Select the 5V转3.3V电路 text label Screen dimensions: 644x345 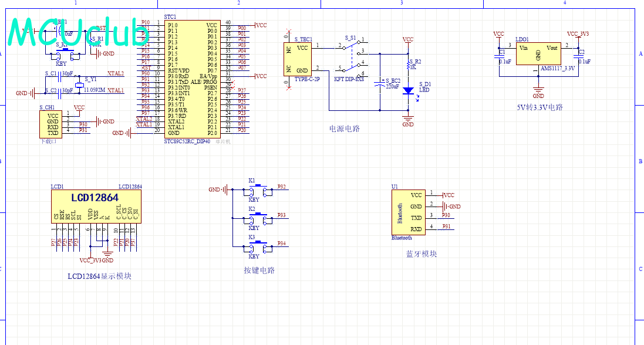(x=539, y=107)
